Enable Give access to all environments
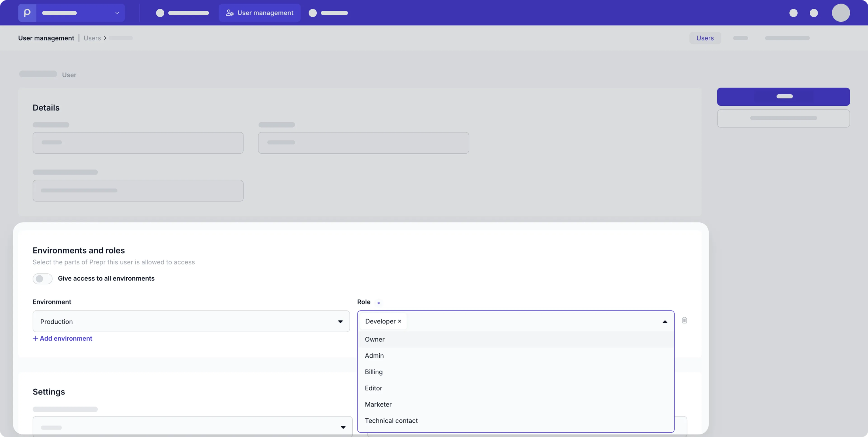This screenshot has height=437, width=868. tap(42, 278)
